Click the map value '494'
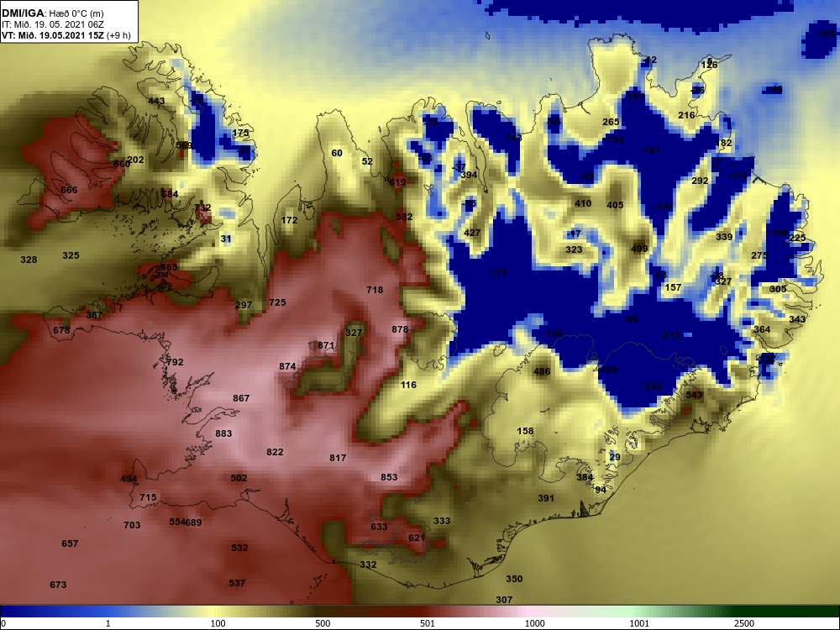840x630 pixels. (x=129, y=479)
